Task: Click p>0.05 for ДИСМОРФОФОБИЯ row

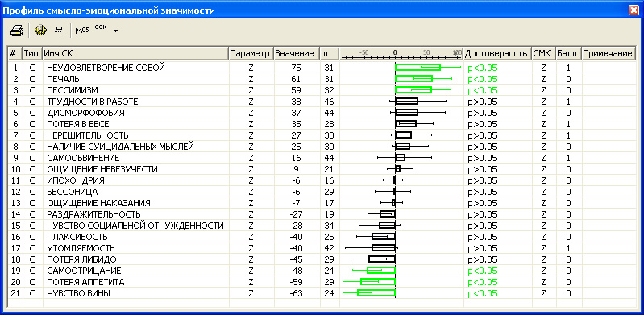Action: coord(482,113)
